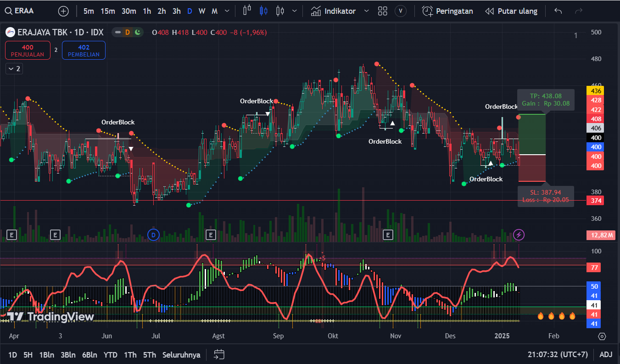The height and width of the screenshot is (364, 620).
Task: Choose the bars chart style icon
Action: 247,11
